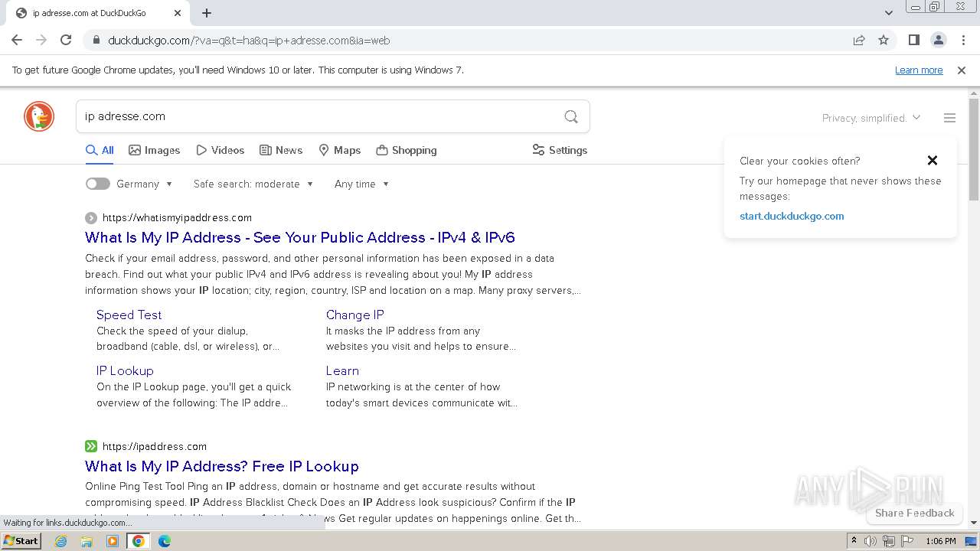The image size is (980, 551).
Task: Open the Change IP sitelink
Action: pyautogui.click(x=355, y=315)
